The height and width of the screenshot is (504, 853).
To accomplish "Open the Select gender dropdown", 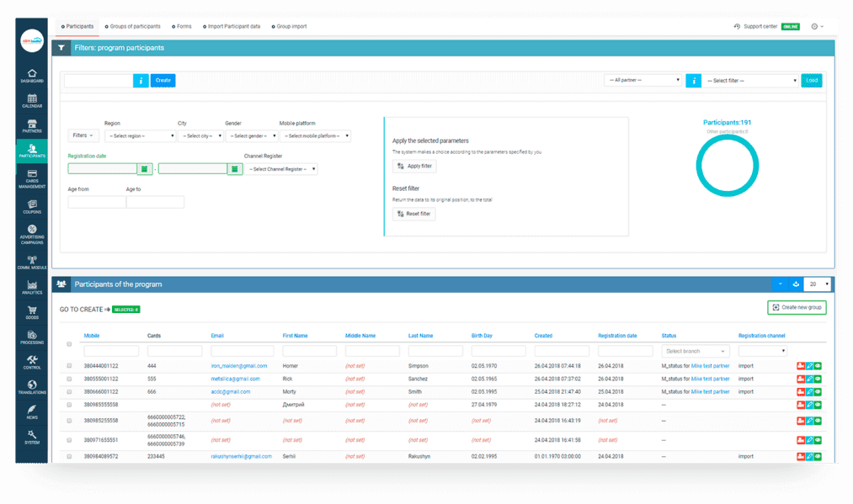I will (251, 136).
